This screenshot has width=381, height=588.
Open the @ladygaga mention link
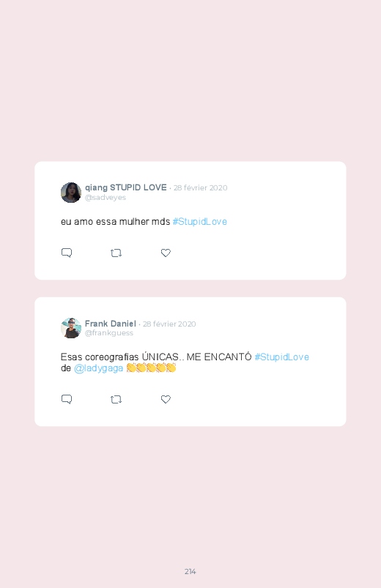pyautogui.click(x=98, y=368)
